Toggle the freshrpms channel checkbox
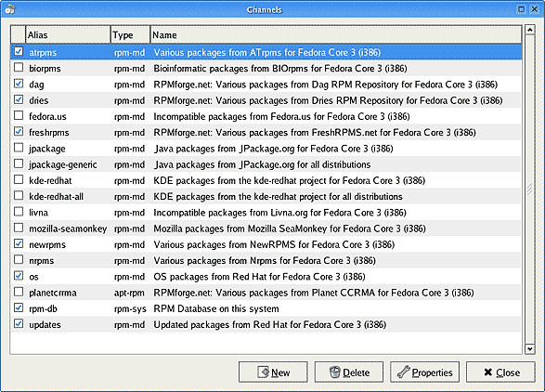 coord(19,132)
